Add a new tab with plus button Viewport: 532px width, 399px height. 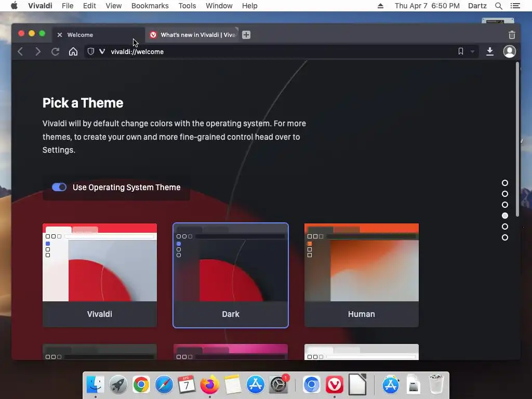pyautogui.click(x=246, y=35)
